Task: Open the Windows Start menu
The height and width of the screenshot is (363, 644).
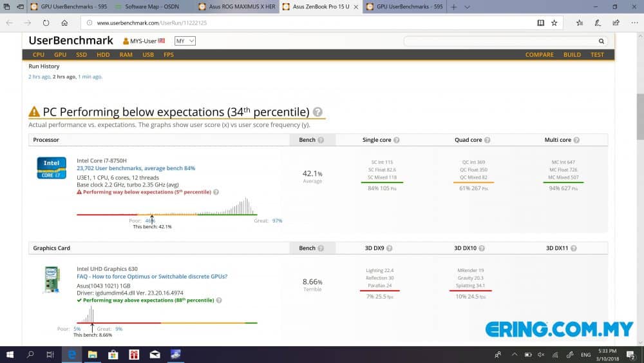Action: click(x=10, y=355)
